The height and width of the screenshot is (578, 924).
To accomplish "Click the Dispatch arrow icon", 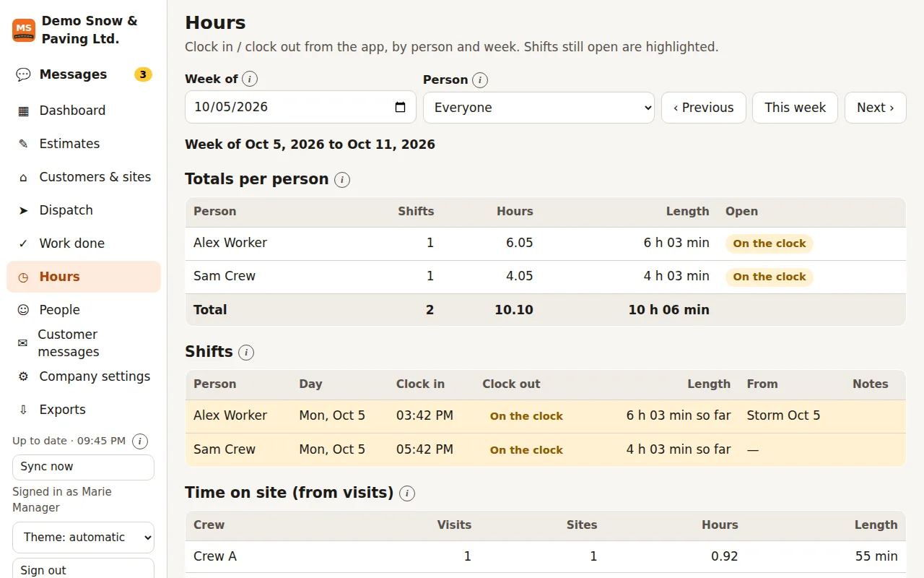I will (x=23, y=210).
